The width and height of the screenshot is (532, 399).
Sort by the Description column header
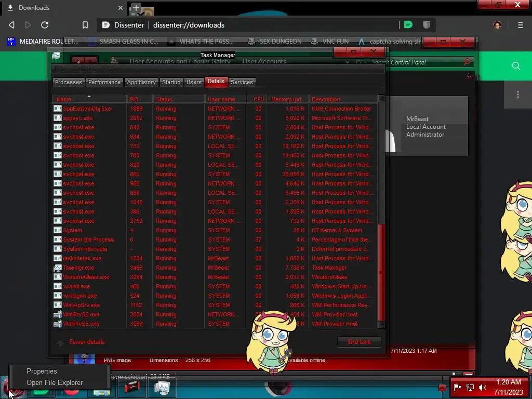click(x=343, y=99)
